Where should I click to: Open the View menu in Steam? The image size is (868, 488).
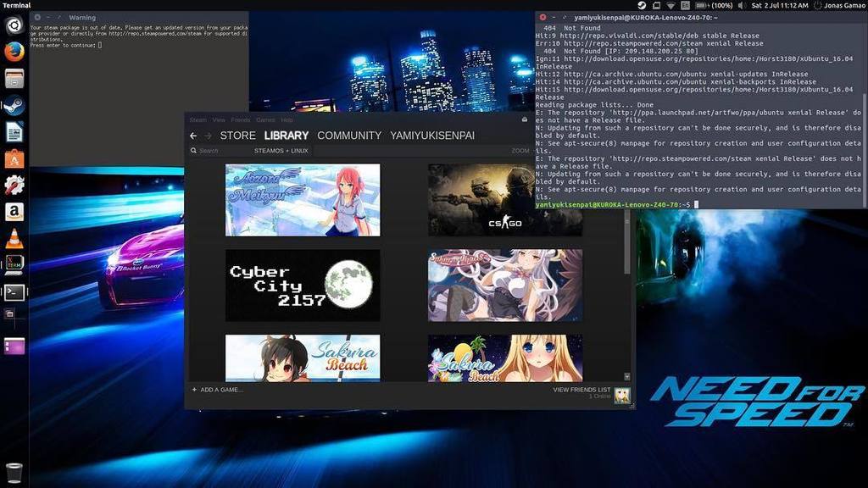[219, 120]
